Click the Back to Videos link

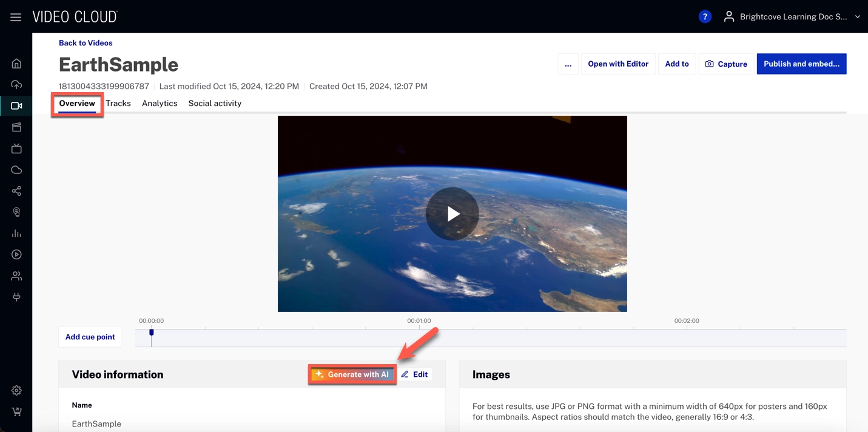86,43
